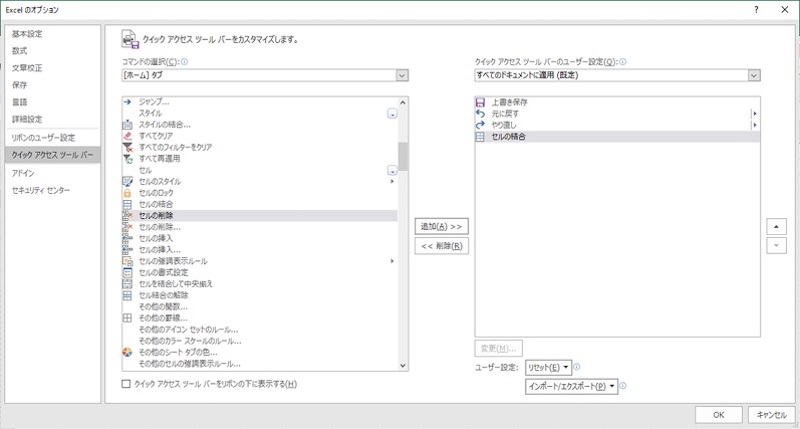Click the << 削除(R) button
800x429 pixels.
click(441, 246)
